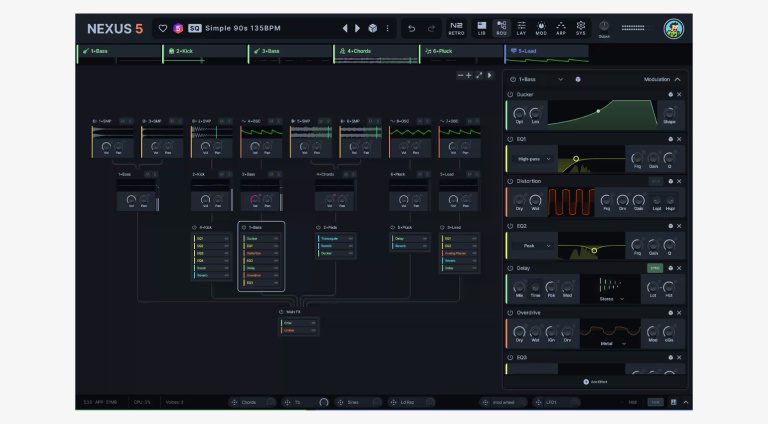768x424 pixels.
Task: Open the EQ1 High-pass type dropdown
Action: pyautogui.click(x=534, y=159)
